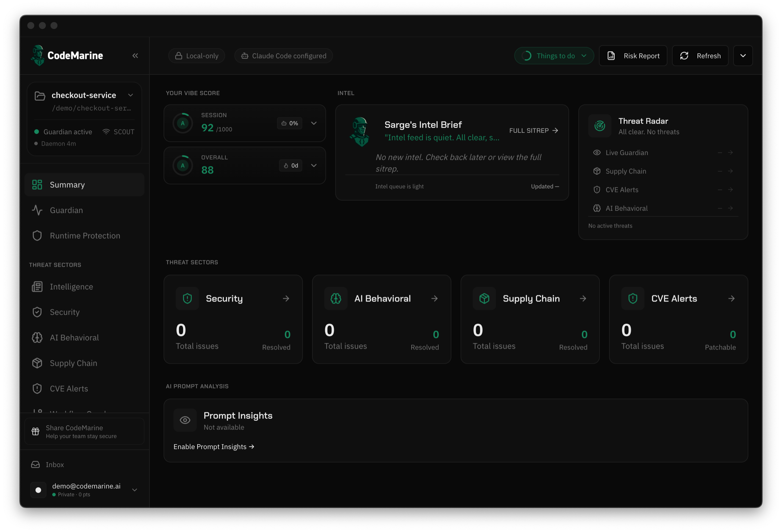Click the Local-only lock badge
Screen dimensions: 782x532
point(197,56)
